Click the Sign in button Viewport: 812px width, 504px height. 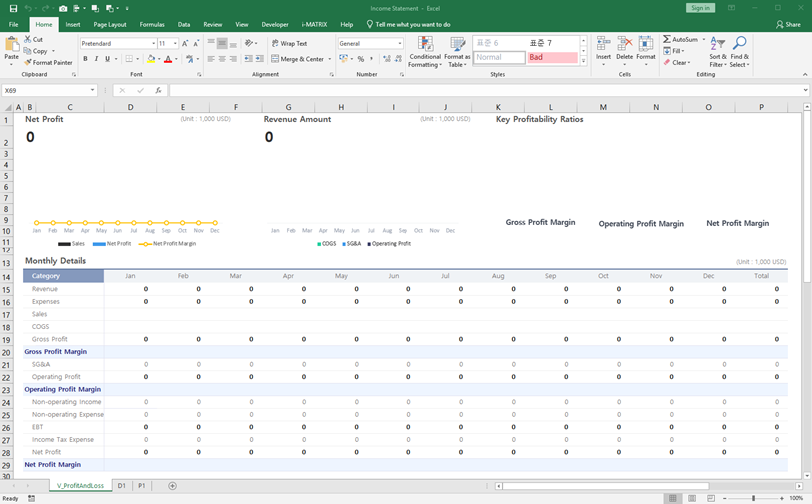coord(700,8)
